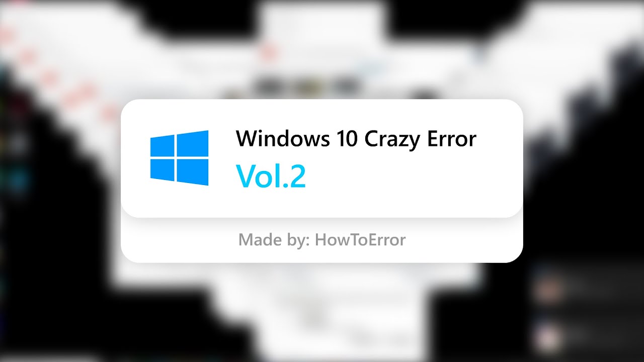Viewport: 644px width, 362px height.
Task: Click the "Made by: HowToError" credit line
Action: 322,240
